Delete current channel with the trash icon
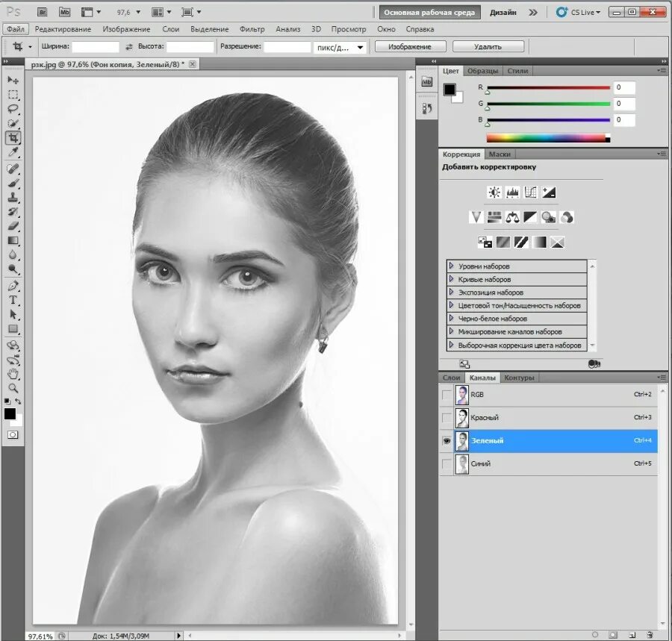 click(650, 635)
